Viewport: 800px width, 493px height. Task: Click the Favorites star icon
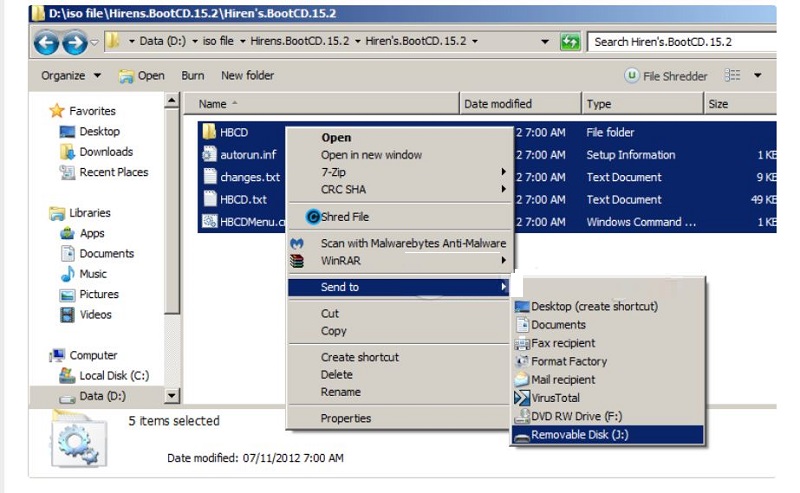pyautogui.click(x=57, y=110)
